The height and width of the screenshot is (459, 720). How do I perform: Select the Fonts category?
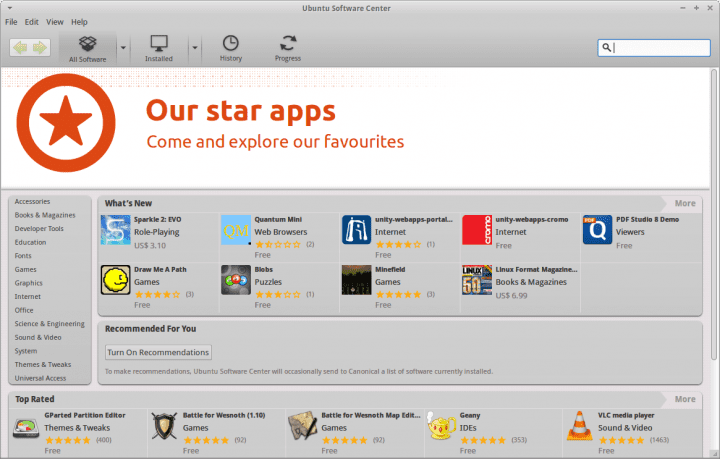[x=23, y=256]
